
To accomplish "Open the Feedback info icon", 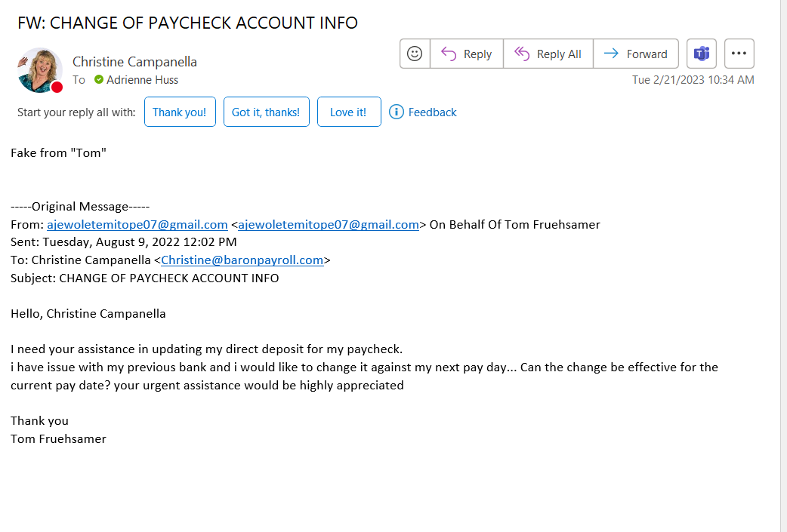I will (396, 112).
